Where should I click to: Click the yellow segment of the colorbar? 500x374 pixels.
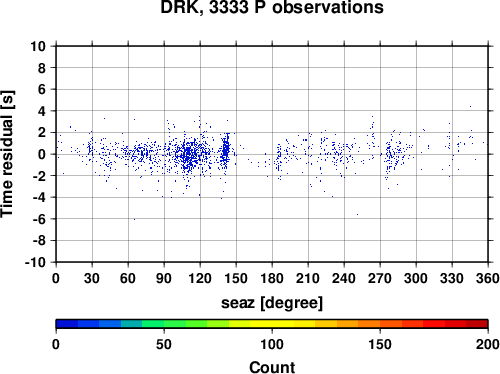point(272,324)
